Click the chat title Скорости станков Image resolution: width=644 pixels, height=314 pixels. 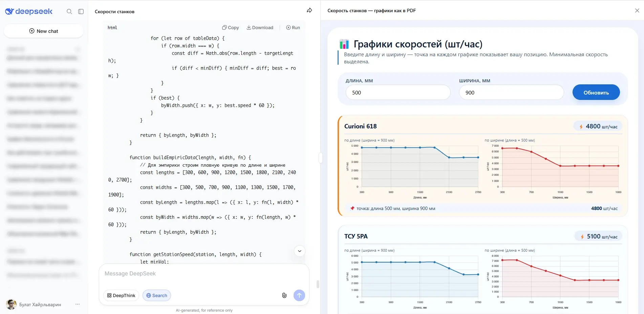pyautogui.click(x=114, y=12)
